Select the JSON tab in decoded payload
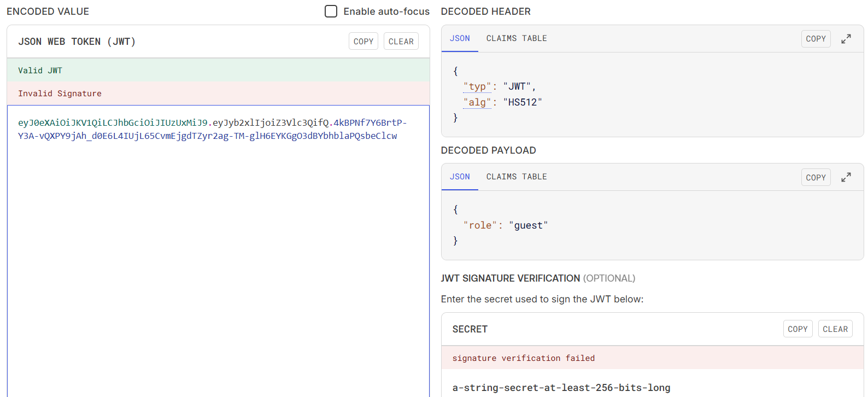 [x=460, y=177]
